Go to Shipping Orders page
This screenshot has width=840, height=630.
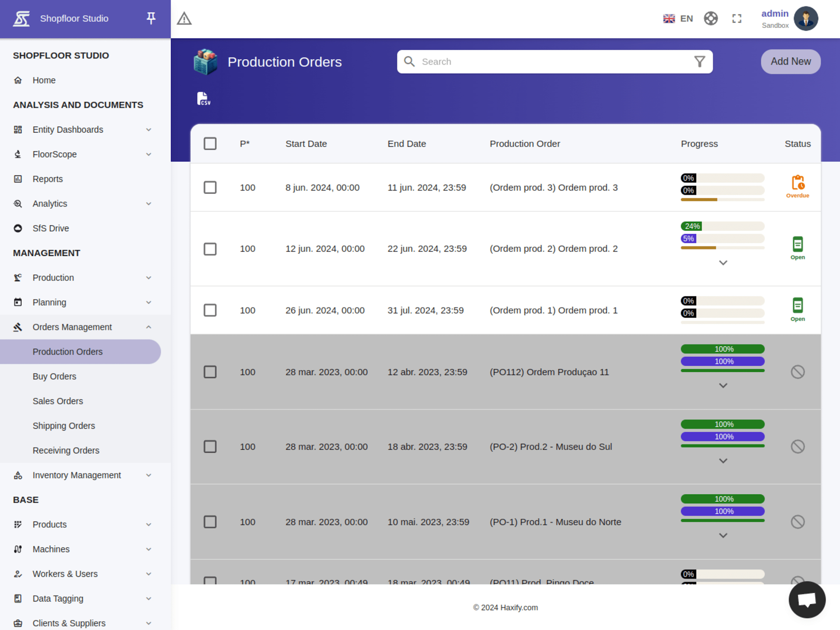click(x=64, y=426)
